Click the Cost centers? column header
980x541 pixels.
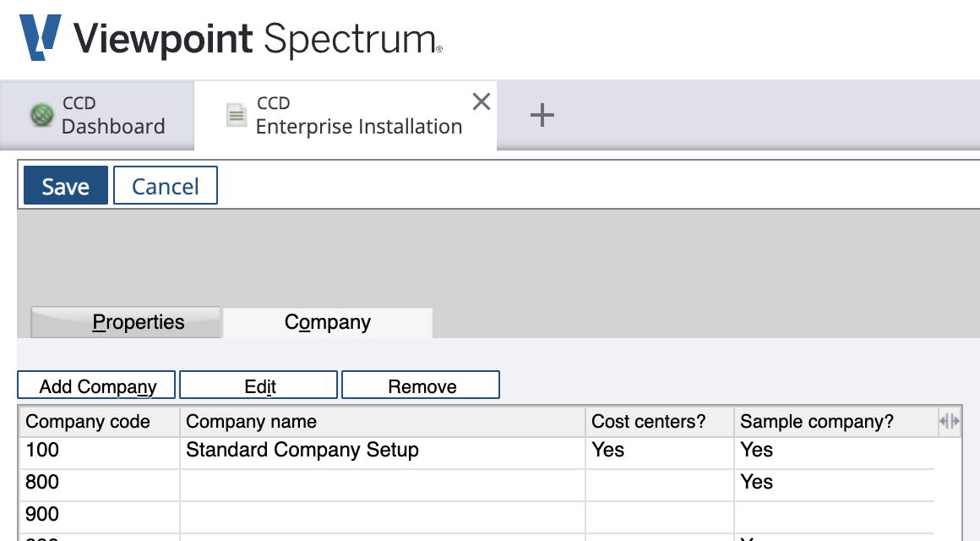[659, 422]
